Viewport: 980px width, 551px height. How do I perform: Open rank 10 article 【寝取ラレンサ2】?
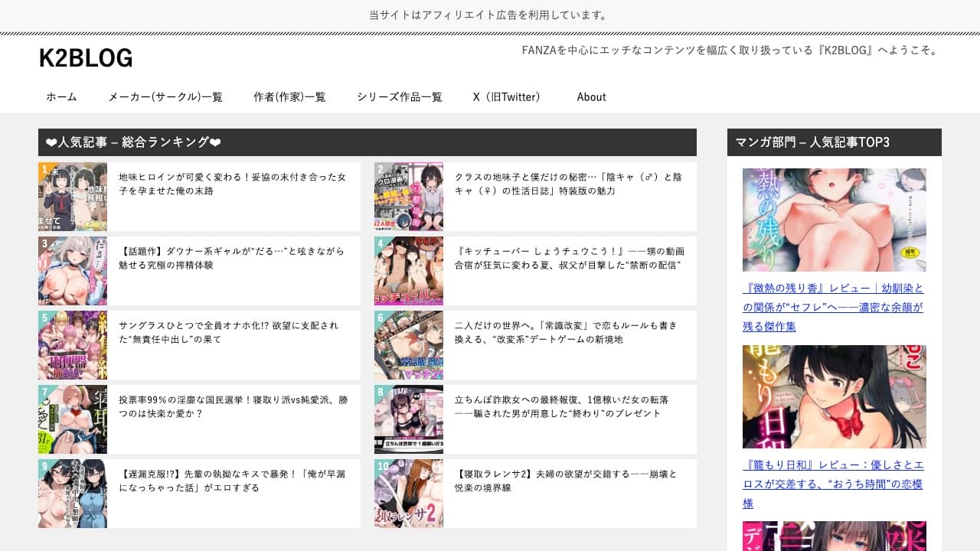point(566,481)
